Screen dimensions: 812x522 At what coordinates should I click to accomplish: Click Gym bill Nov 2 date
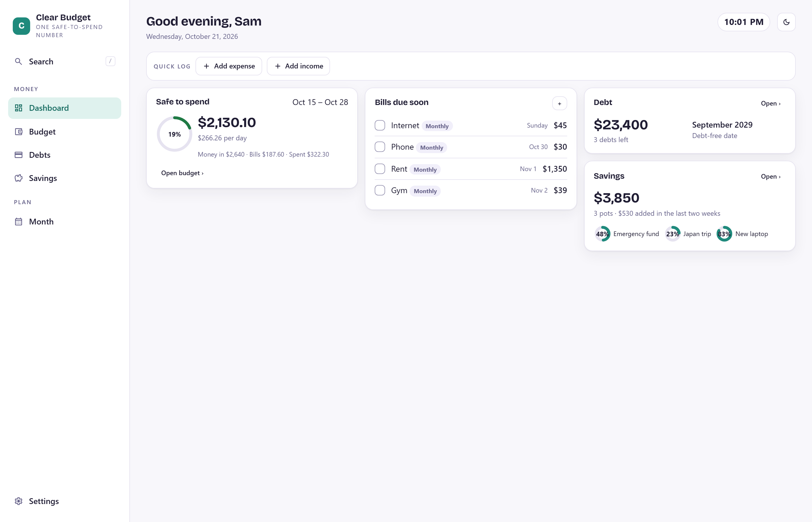(x=539, y=191)
